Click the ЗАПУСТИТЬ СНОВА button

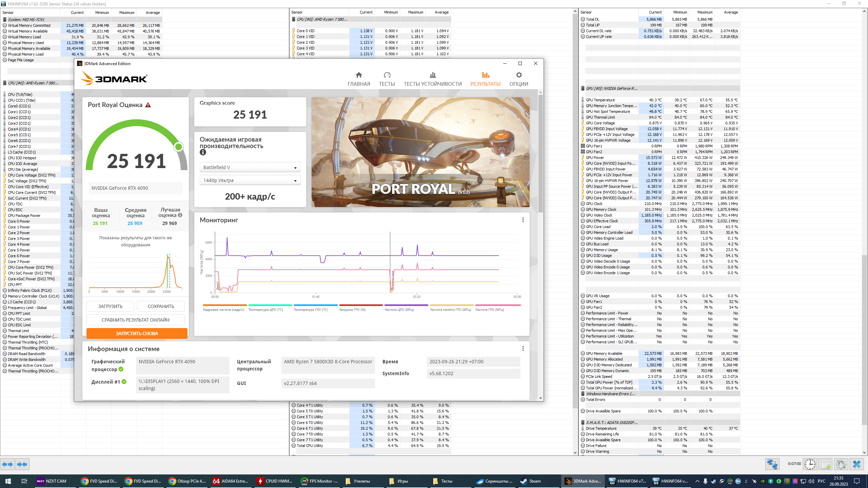(x=137, y=333)
